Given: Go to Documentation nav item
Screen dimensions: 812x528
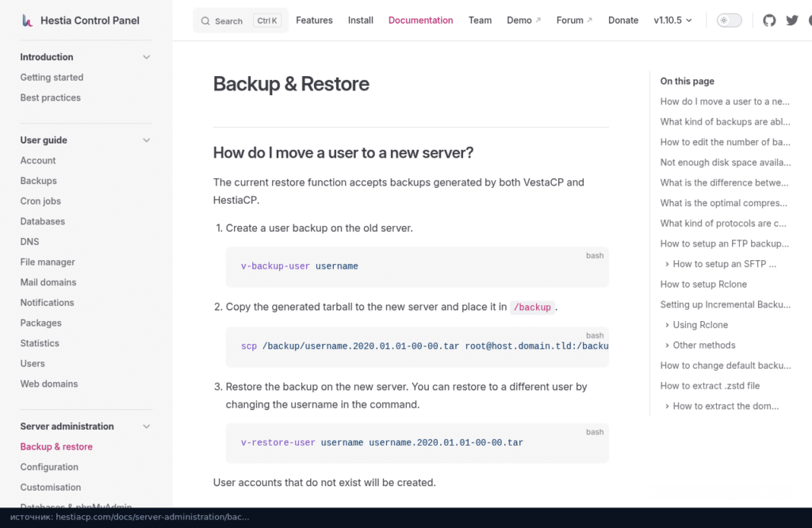Looking at the screenshot, I should pyautogui.click(x=420, y=20).
